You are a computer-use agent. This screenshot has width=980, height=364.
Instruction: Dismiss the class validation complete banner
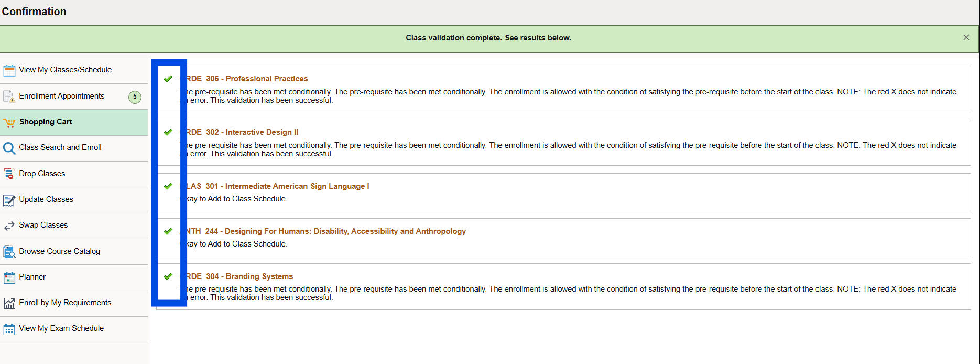pyautogui.click(x=966, y=37)
